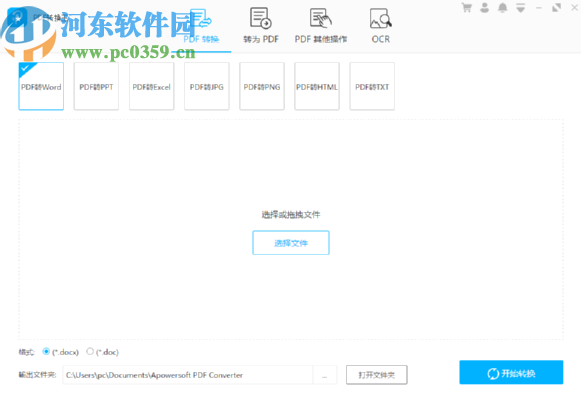The height and width of the screenshot is (396, 581).
Task: Select the PDF转PPT conversion option
Action: 96,86
